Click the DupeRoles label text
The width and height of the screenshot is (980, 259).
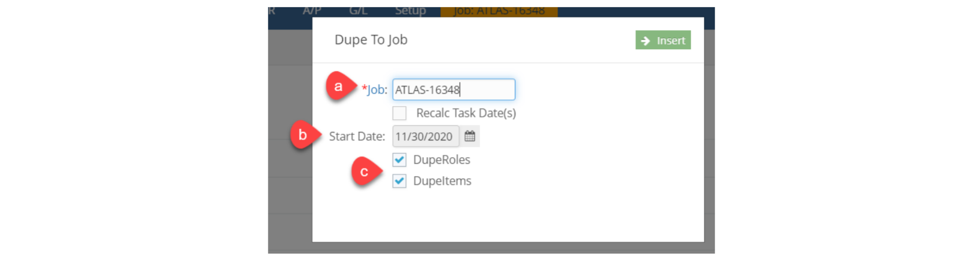pyautogui.click(x=442, y=159)
